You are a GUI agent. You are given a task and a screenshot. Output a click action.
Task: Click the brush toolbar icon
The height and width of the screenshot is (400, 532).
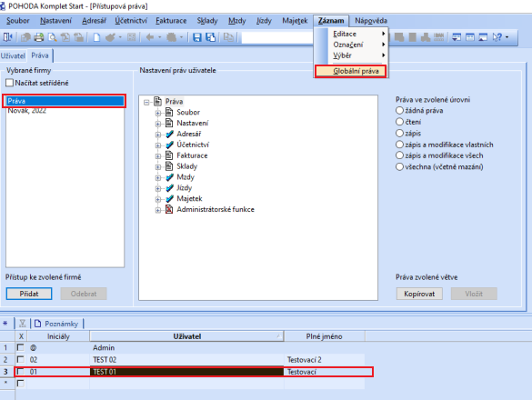[110, 37]
